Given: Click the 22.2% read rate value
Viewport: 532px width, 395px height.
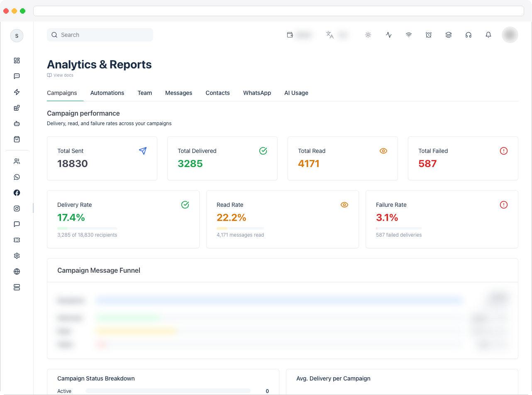Looking at the screenshot, I should tap(232, 218).
